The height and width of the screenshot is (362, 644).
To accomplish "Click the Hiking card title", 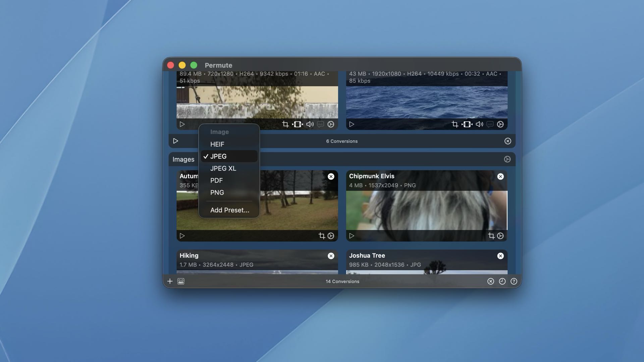I will tap(189, 255).
